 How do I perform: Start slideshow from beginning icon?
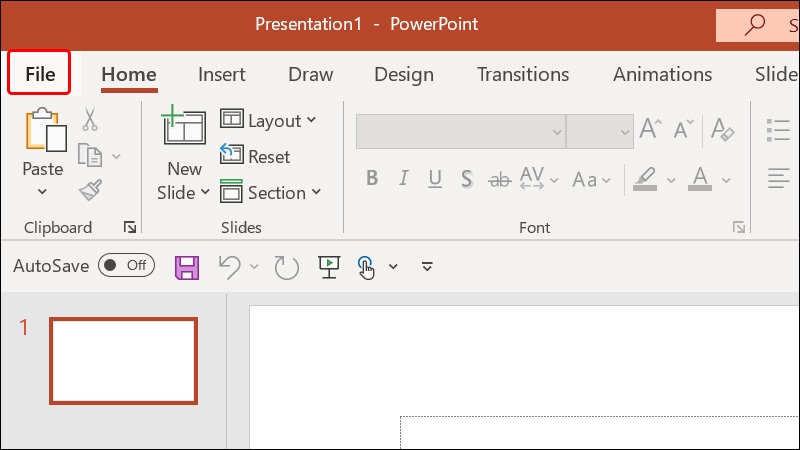(329, 267)
